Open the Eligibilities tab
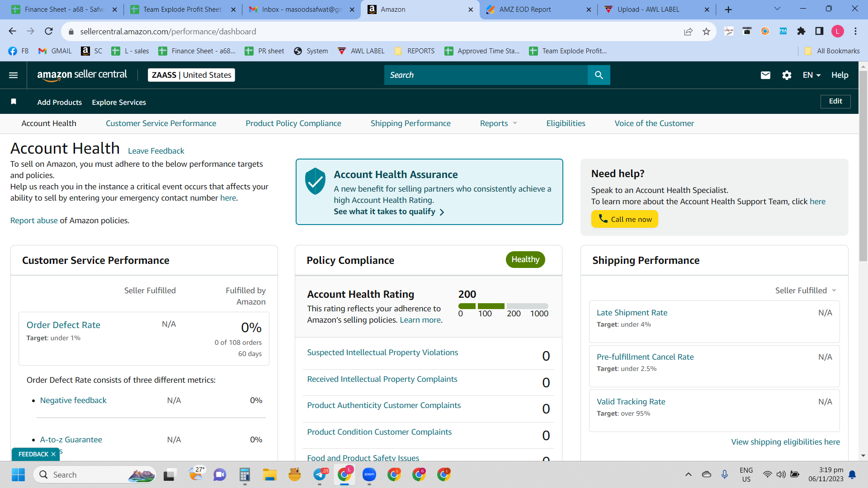The height and width of the screenshot is (488, 868). tap(566, 123)
